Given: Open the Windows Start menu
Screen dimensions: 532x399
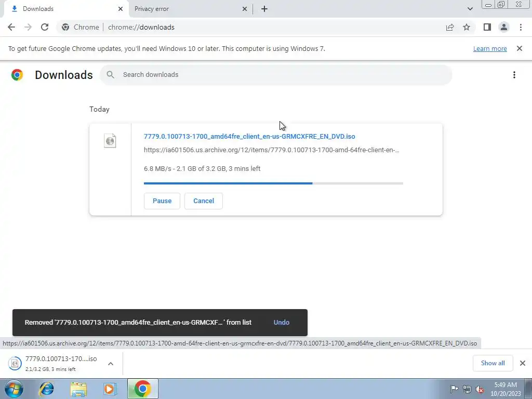Looking at the screenshot, I should pyautogui.click(x=14, y=389).
